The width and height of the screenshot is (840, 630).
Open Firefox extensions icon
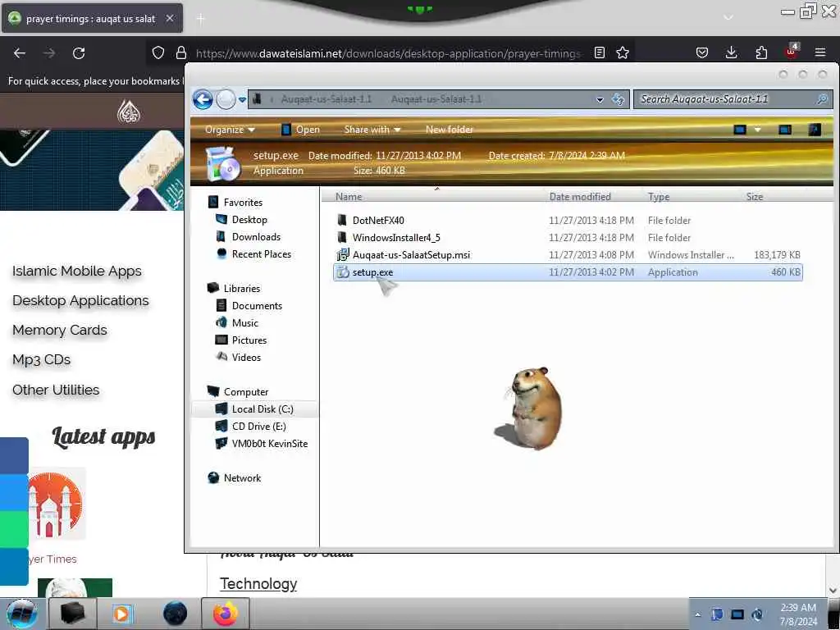761,52
